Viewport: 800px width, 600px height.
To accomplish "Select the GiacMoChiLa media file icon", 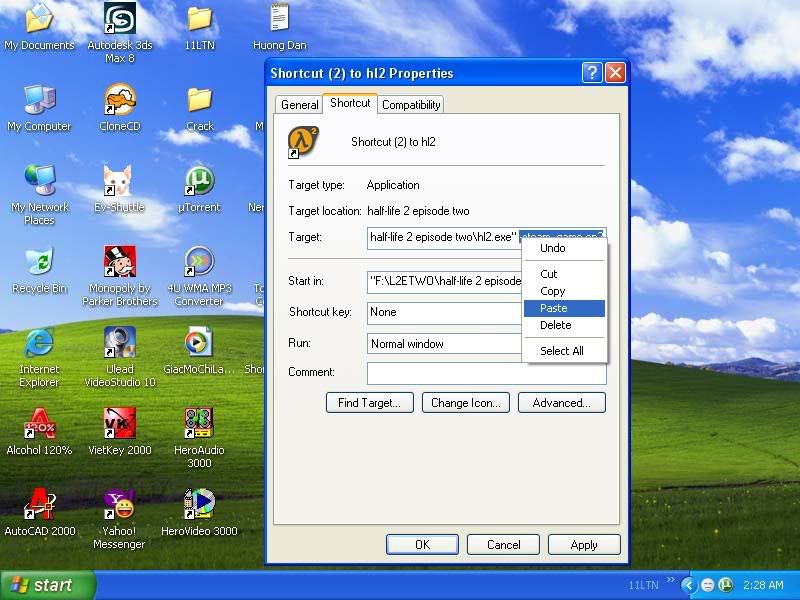I will 199,351.
